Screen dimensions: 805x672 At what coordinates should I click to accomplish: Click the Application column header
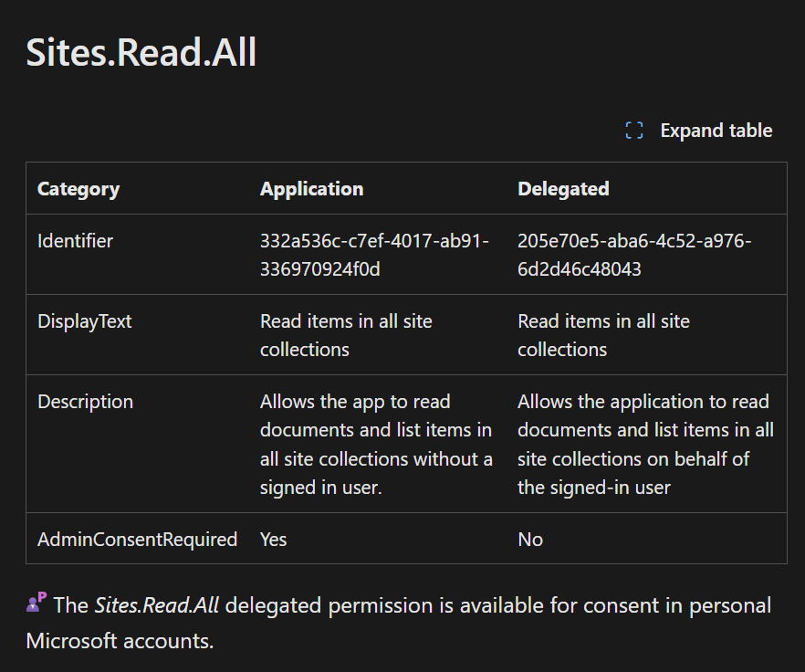pos(311,189)
